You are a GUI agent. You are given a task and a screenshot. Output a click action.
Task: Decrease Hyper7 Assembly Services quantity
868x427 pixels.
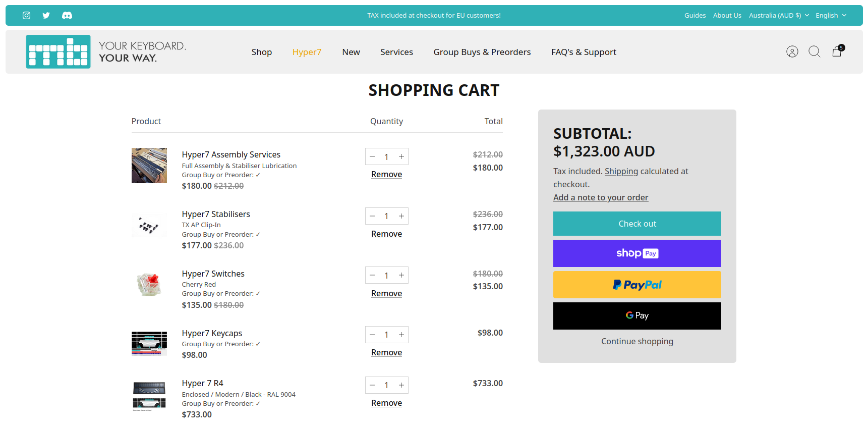[x=372, y=156]
